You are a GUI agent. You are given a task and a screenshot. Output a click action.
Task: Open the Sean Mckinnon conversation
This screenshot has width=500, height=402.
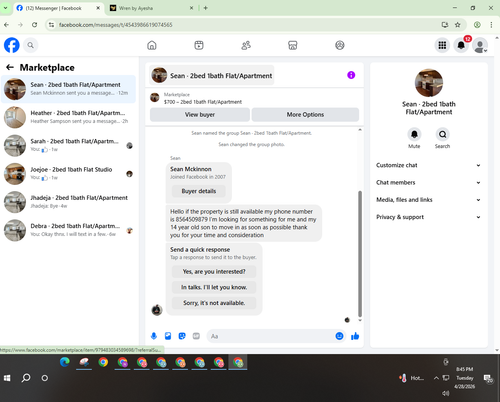(x=68, y=89)
